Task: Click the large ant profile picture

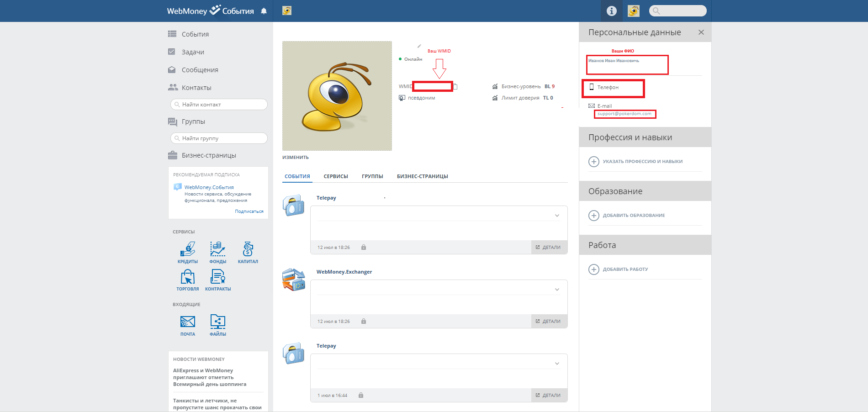Action: coord(337,96)
